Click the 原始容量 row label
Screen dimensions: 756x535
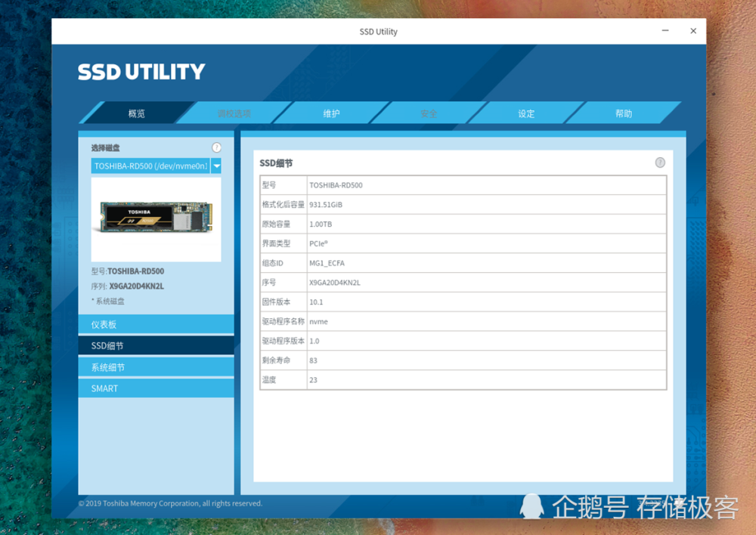276,224
